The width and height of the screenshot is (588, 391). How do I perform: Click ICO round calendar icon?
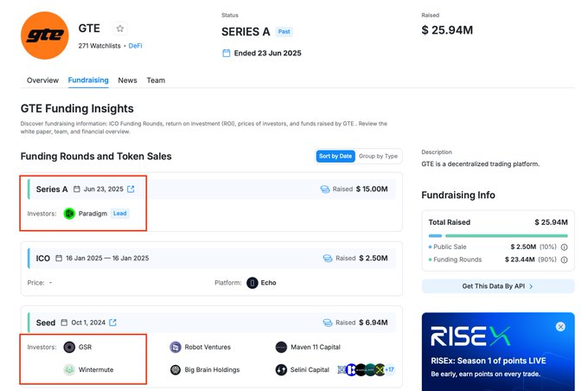(59, 258)
